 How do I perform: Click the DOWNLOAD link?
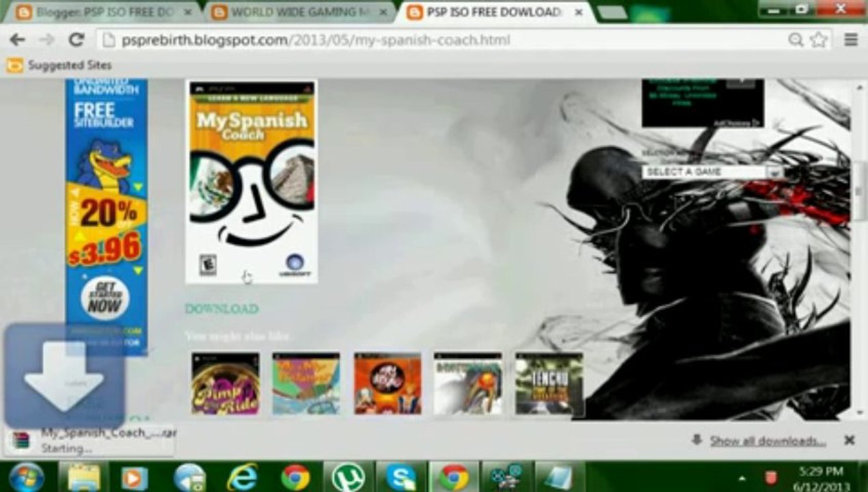[221, 309]
